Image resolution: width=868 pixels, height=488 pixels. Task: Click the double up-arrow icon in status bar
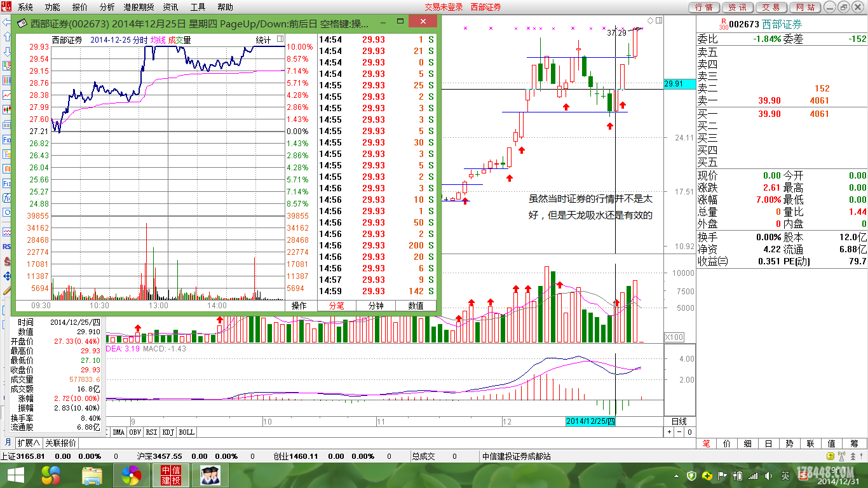[851, 457]
